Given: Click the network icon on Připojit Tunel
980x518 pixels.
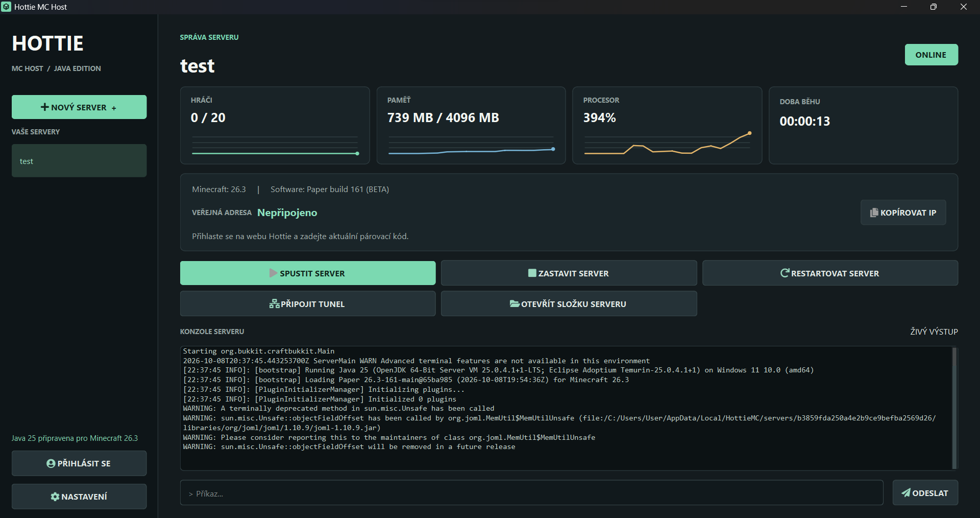Looking at the screenshot, I should pyautogui.click(x=275, y=304).
